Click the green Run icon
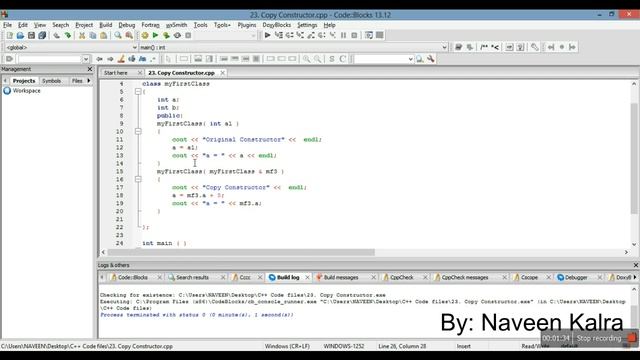Image resolution: width=640 pixels, height=360 pixels. [x=156, y=36]
